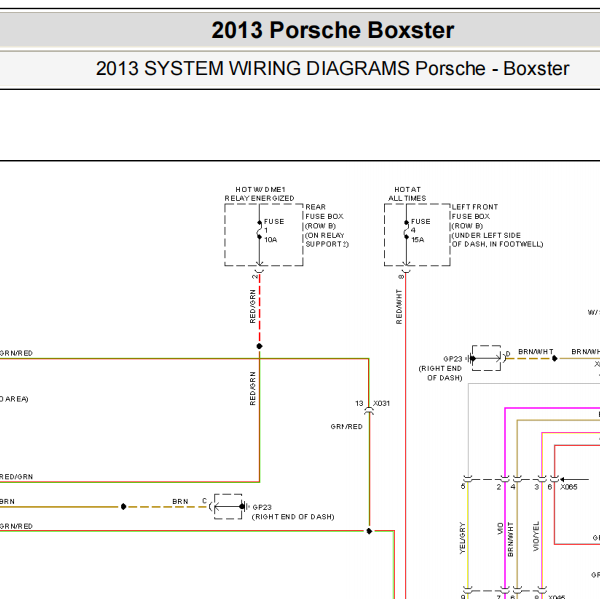
Task: Click the "(RIGHT END OF DASH)" text beside lower GP23
Action: point(293,517)
